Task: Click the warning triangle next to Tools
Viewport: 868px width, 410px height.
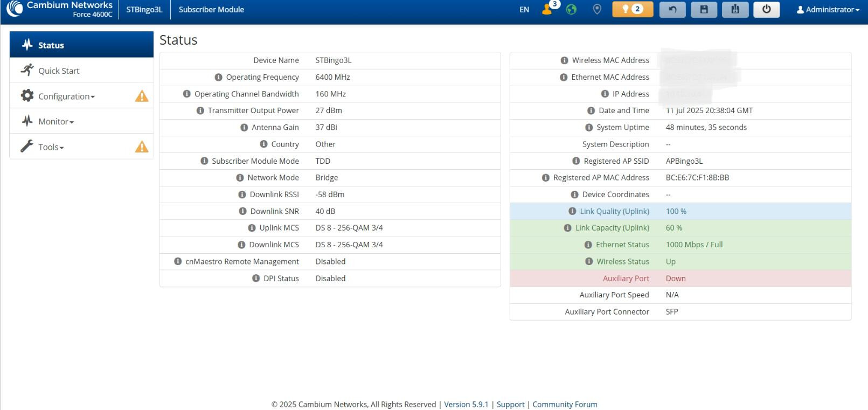Action: [x=141, y=147]
